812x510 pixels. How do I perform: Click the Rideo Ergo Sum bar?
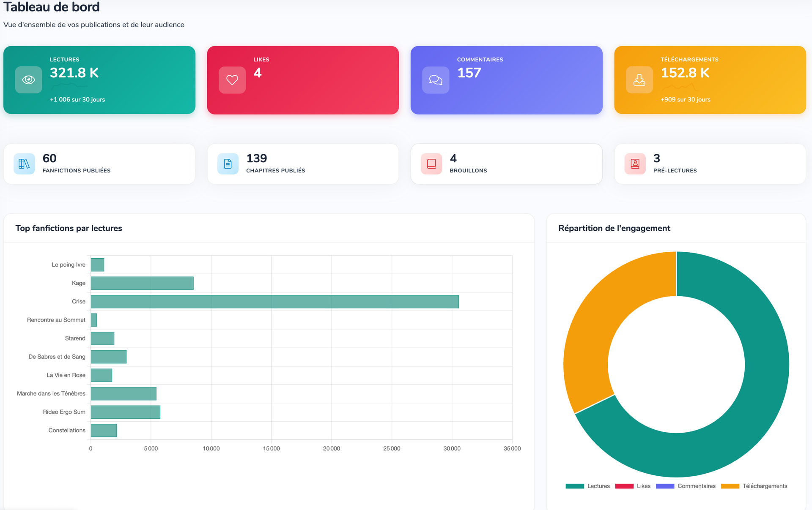(126, 412)
